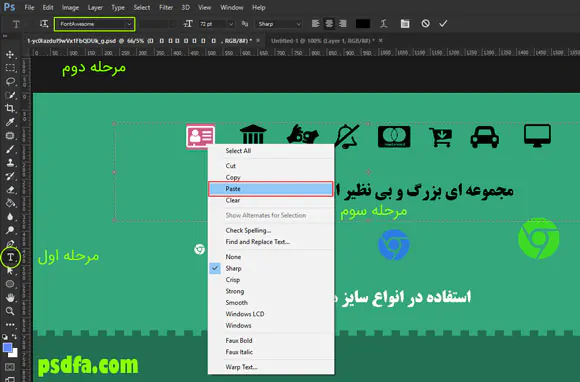Select the Lasso tool
The width and height of the screenshot is (580, 382).
(10, 81)
